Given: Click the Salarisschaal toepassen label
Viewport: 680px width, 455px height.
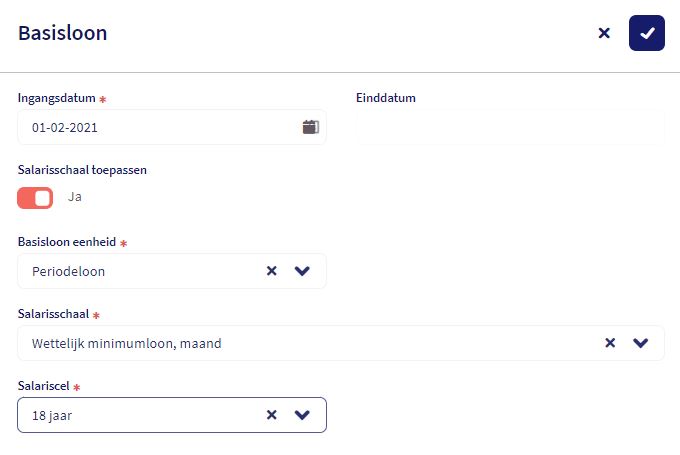Looking at the screenshot, I should tap(83, 170).
